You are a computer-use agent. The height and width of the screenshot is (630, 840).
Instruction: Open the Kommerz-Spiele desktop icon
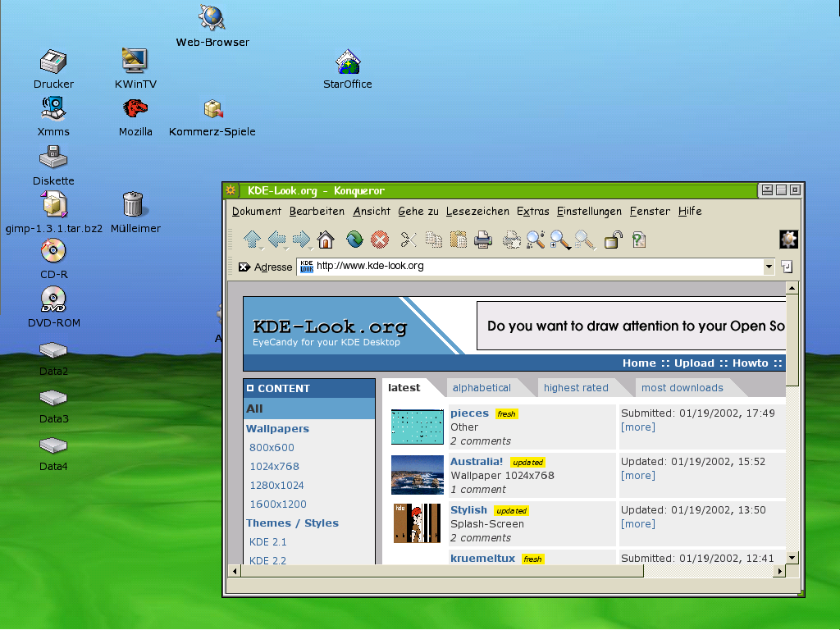(x=212, y=118)
